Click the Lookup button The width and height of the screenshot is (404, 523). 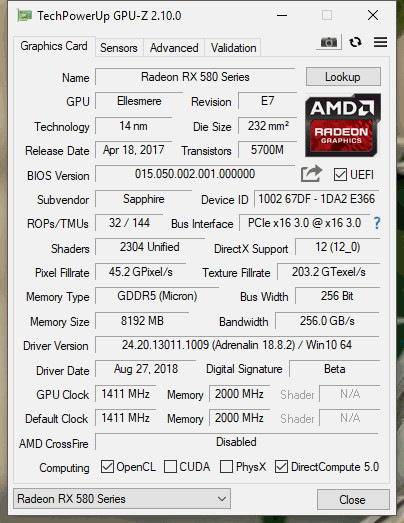[x=343, y=77]
